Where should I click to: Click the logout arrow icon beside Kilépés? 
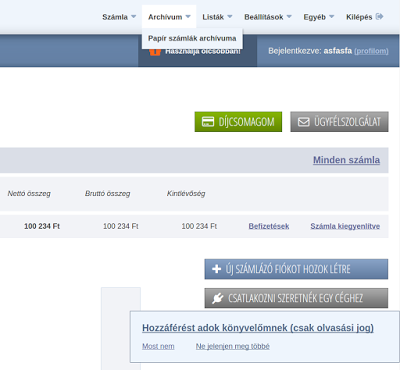379,16
